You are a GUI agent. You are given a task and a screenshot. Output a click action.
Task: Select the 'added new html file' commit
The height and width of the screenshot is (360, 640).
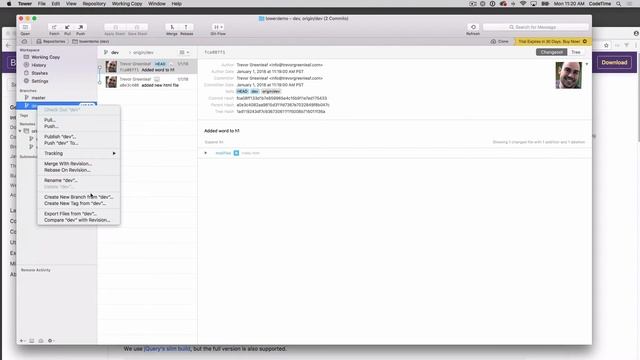click(x=147, y=82)
